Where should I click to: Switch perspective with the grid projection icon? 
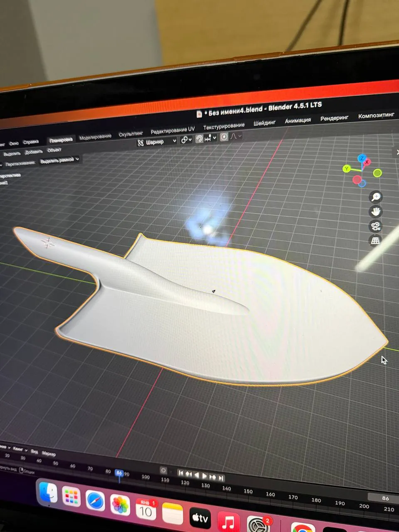click(x=375, y=240)
